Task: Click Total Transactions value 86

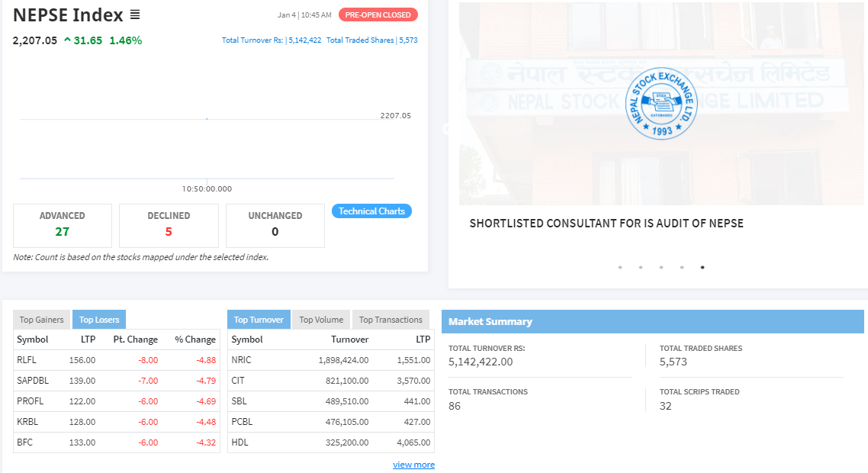Action: tap(455, 406)
